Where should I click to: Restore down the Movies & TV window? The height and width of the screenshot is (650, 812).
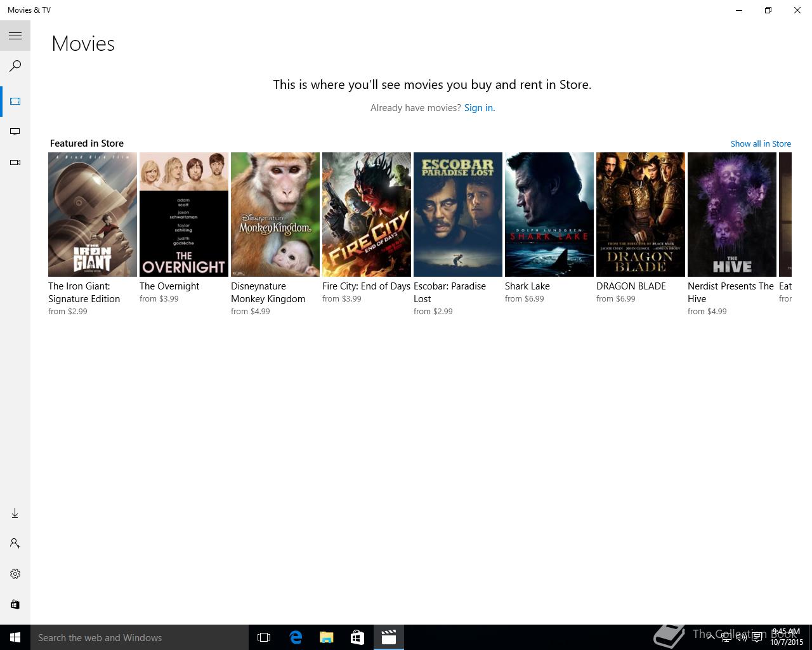(768, 10)
